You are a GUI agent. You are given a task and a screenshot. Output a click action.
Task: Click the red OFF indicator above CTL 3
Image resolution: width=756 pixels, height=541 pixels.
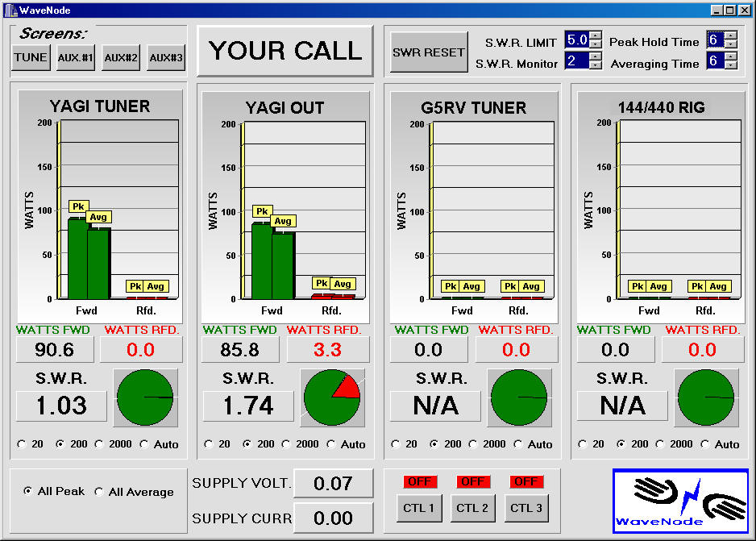(x=525, y=481)
